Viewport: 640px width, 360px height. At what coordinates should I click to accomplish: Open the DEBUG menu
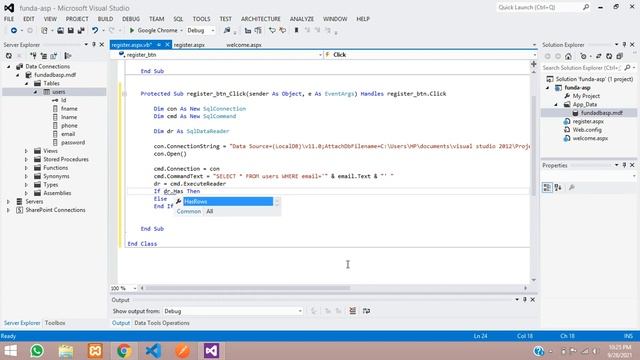pyautogui.click(x=131, y=19)
